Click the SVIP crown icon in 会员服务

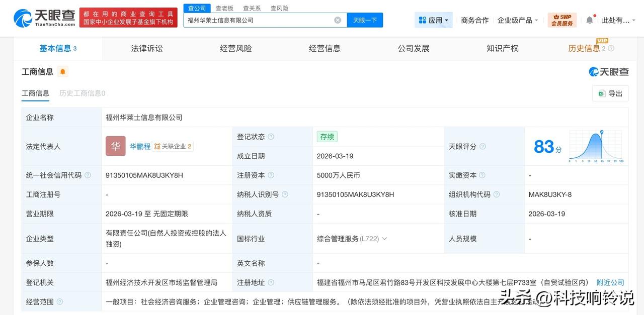(557, 16)
